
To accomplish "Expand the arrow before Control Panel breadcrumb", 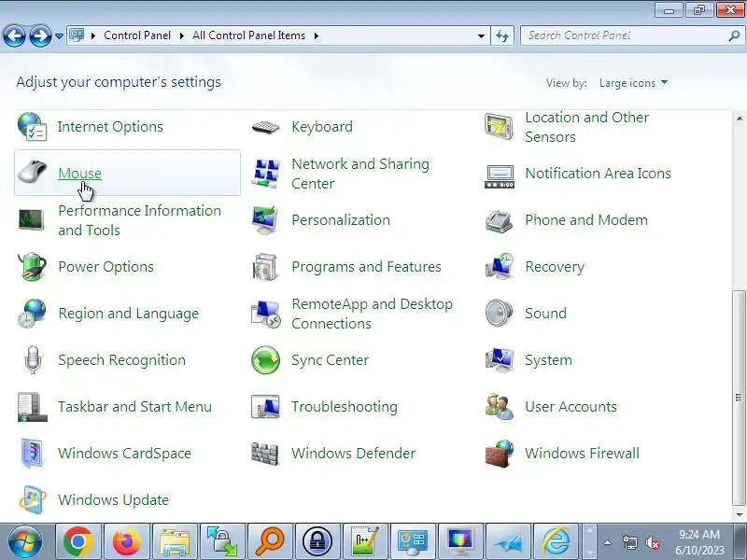I will pos(93,35).
